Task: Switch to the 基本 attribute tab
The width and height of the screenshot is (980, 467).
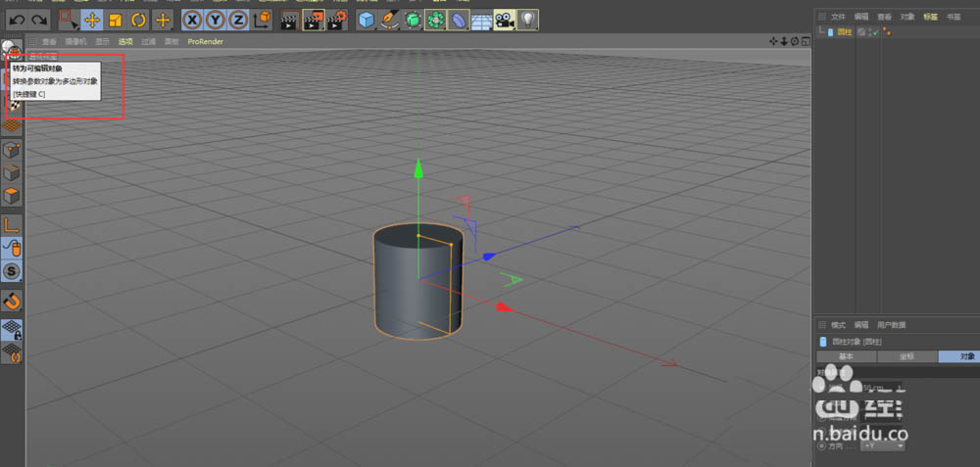Action: 845,356
